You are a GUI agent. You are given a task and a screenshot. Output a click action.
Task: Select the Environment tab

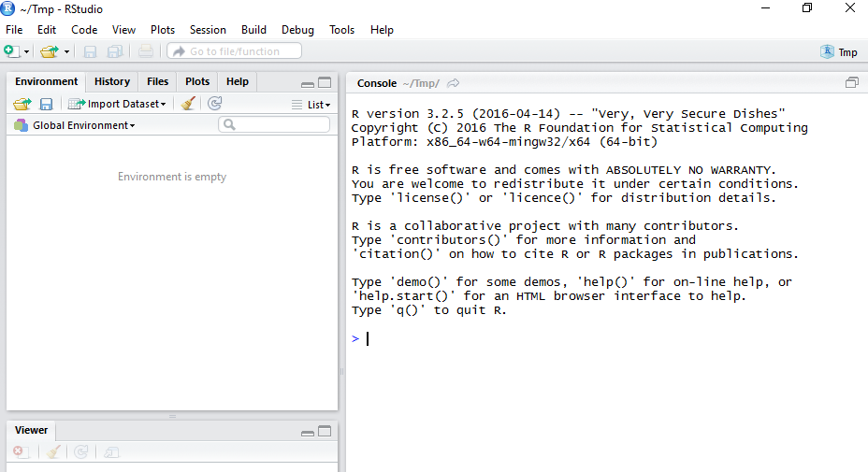(47, 81)
